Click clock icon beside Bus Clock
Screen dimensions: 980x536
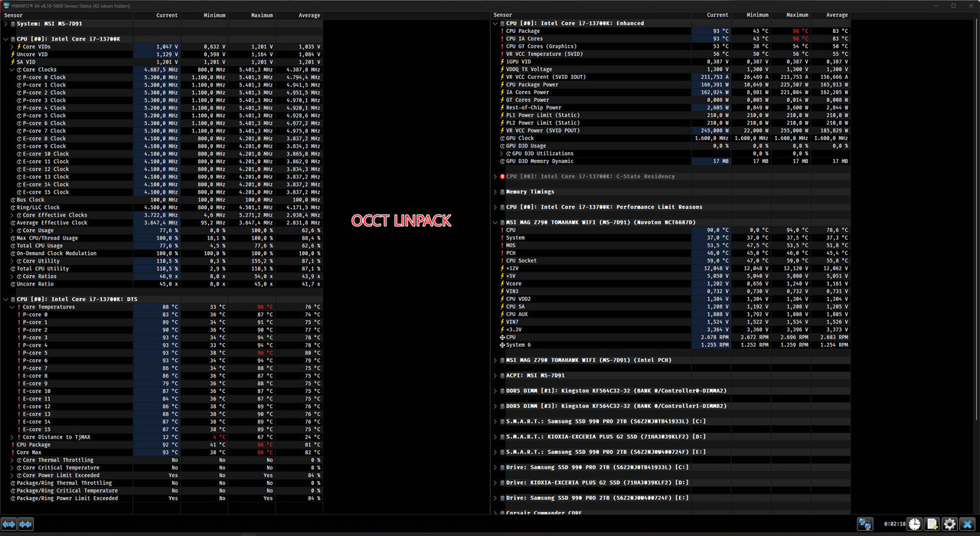(13, 200)
